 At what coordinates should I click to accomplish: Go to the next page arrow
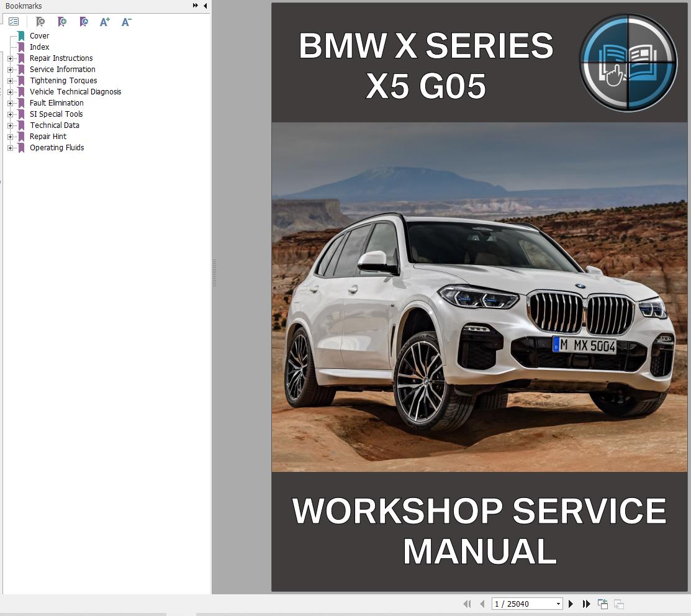pyautogui.click(x=571, y=603)
